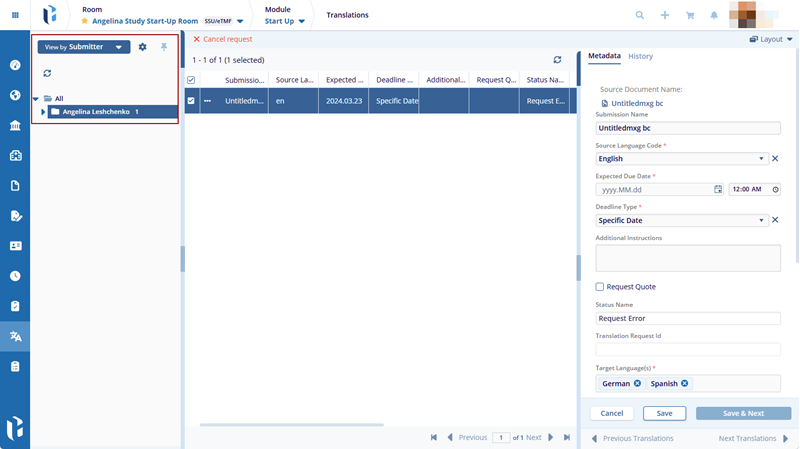This screenshot has height=449, width=800.
Task: Check the Request Quote checkbox
Action: [600, 287]
